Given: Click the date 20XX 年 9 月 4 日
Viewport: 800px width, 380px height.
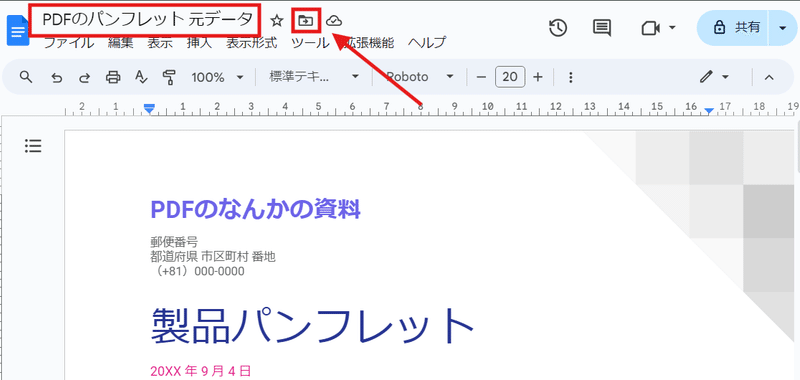Looking at the screenshot, I should (x=201, y=371).
